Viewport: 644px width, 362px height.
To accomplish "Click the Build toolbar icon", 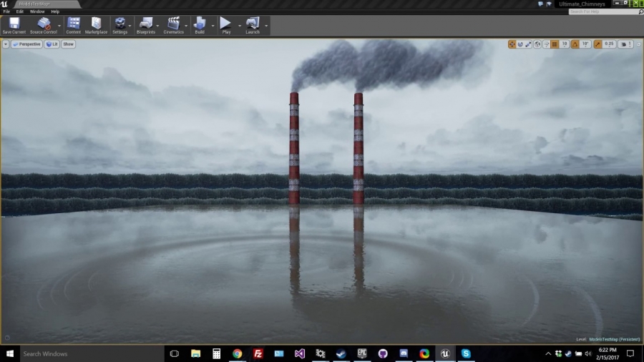I will (x=200, y=26).
